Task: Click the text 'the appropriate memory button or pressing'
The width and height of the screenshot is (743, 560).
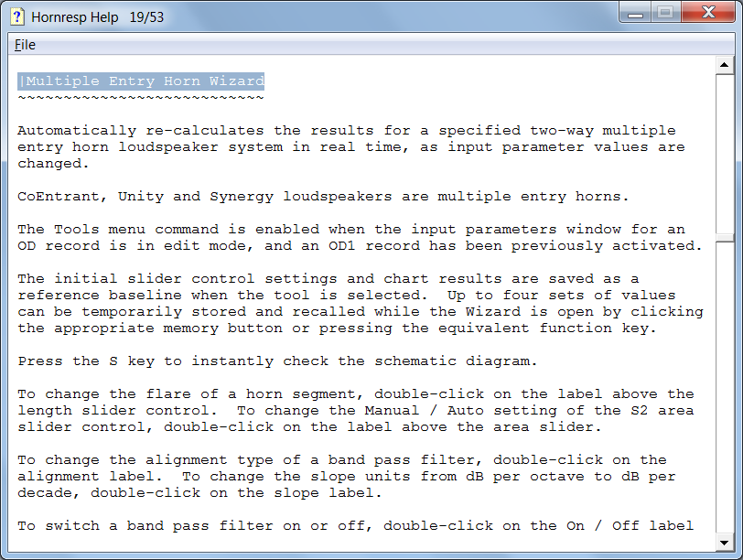Action: coord(205,328)
